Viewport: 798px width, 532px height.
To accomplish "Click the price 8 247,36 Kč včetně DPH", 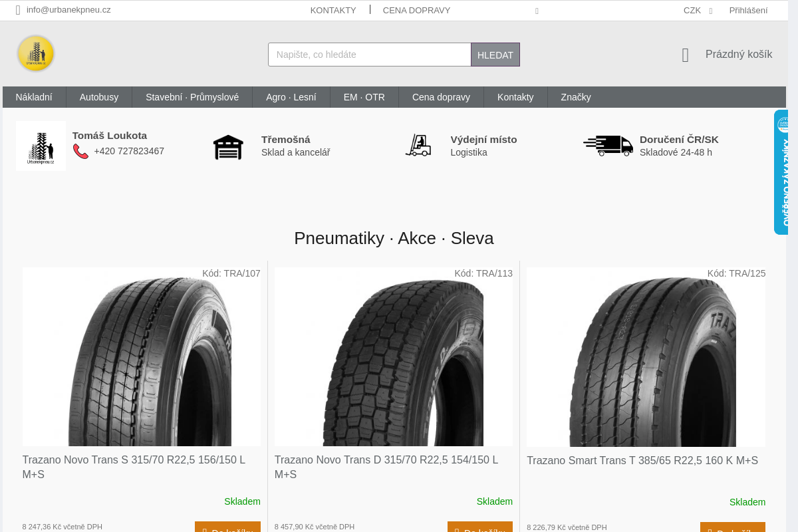I will point(63,527).
